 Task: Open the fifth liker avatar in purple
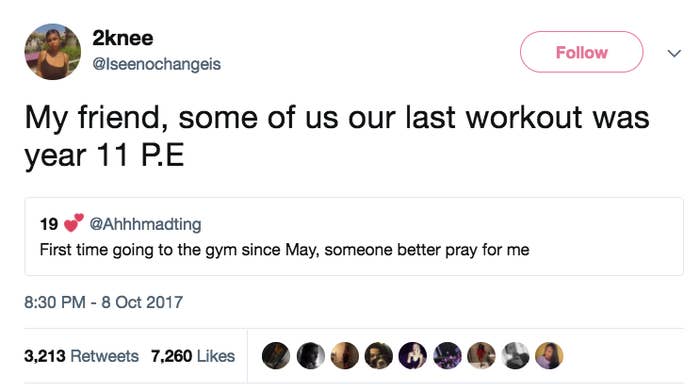coord(412,356)
